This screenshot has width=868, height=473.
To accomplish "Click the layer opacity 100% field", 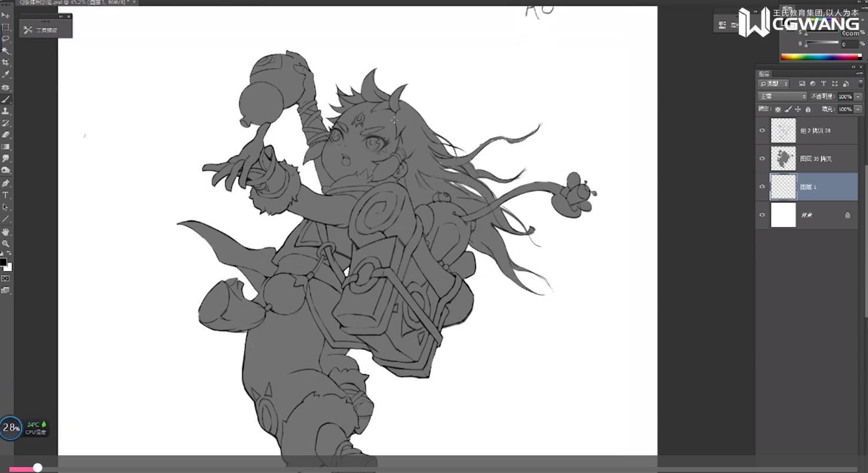I will tap(844, 96).
